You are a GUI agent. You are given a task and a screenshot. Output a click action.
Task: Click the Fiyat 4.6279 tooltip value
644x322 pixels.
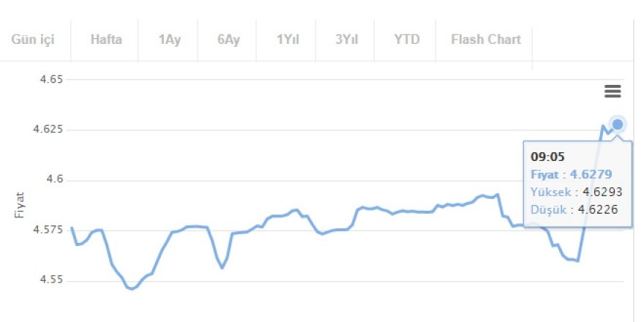click(x=572, y=174)
